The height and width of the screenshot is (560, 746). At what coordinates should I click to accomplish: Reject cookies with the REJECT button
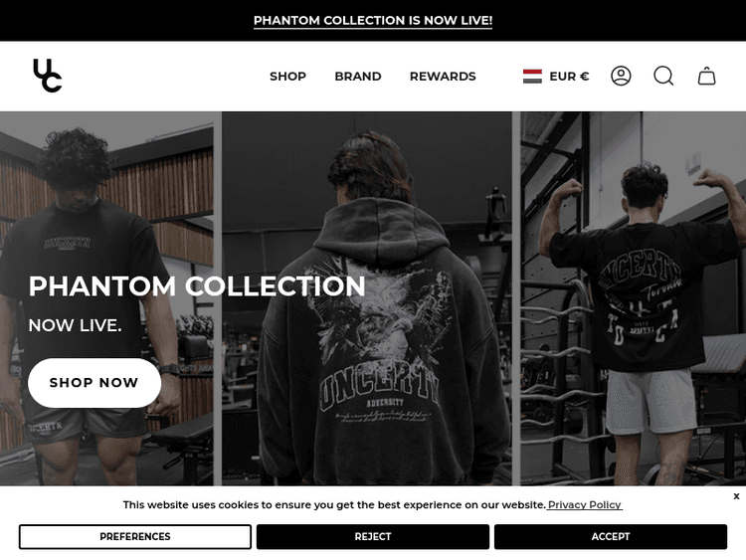click(373, 537)
